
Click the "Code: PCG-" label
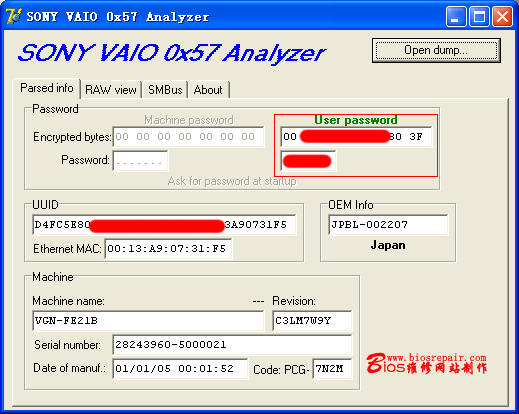pos(281,370)
